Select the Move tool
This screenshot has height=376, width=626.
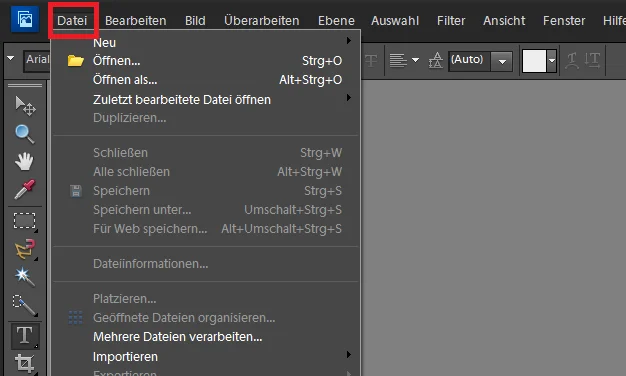pos(25,106)
